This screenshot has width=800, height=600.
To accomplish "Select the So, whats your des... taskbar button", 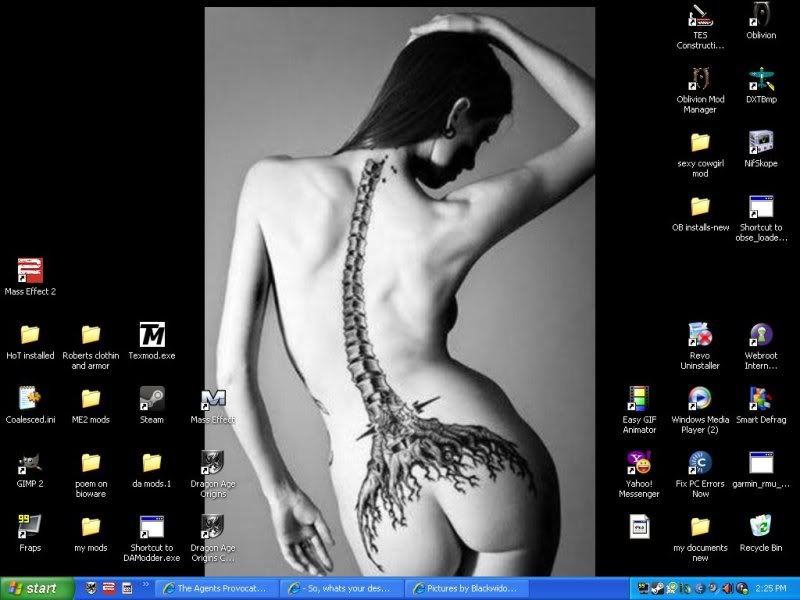I will coord(341,588).
